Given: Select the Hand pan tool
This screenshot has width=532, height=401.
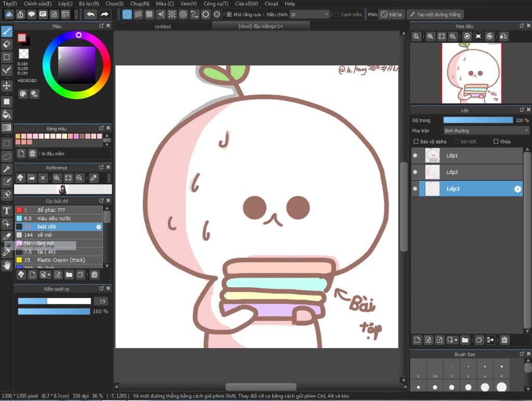Looking at the screenshot, I should pos(7,265).
